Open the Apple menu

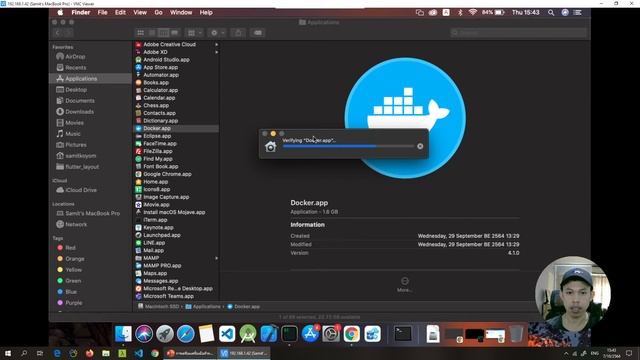pos(60,12)
